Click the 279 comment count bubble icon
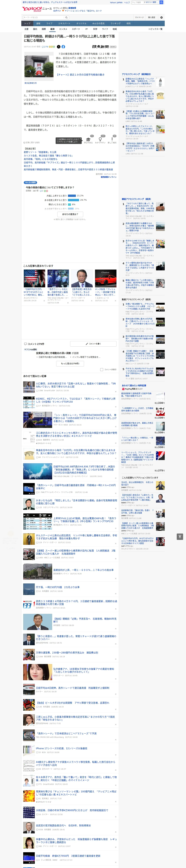 point(45,47)
